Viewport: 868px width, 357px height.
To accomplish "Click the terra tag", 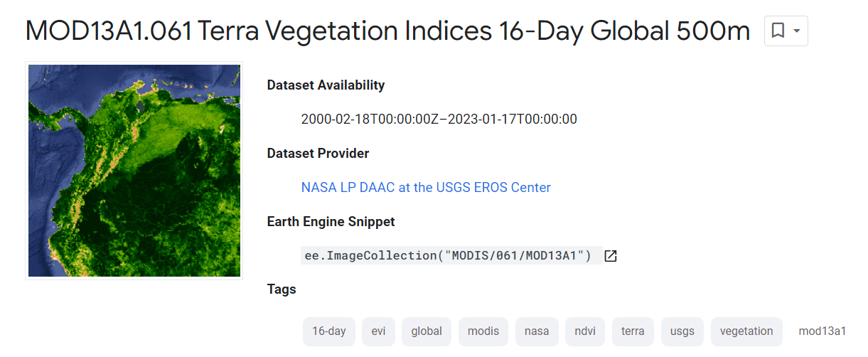I will pos(633,331).
